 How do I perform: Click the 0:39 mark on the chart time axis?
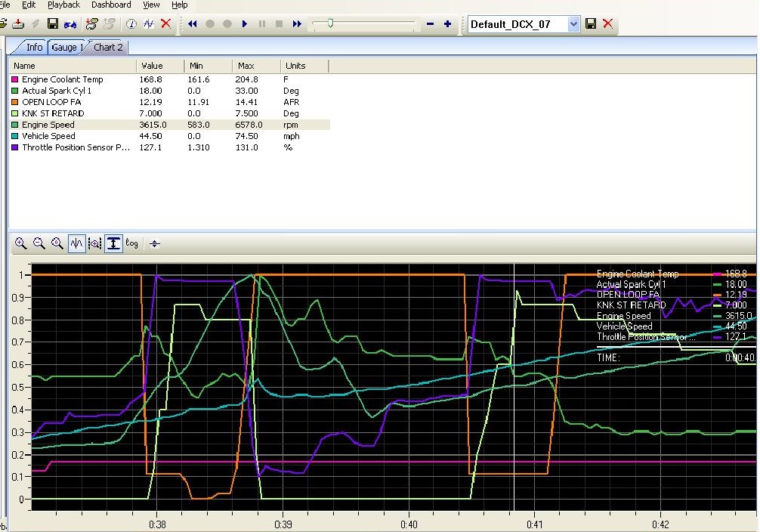click(283, 524)
